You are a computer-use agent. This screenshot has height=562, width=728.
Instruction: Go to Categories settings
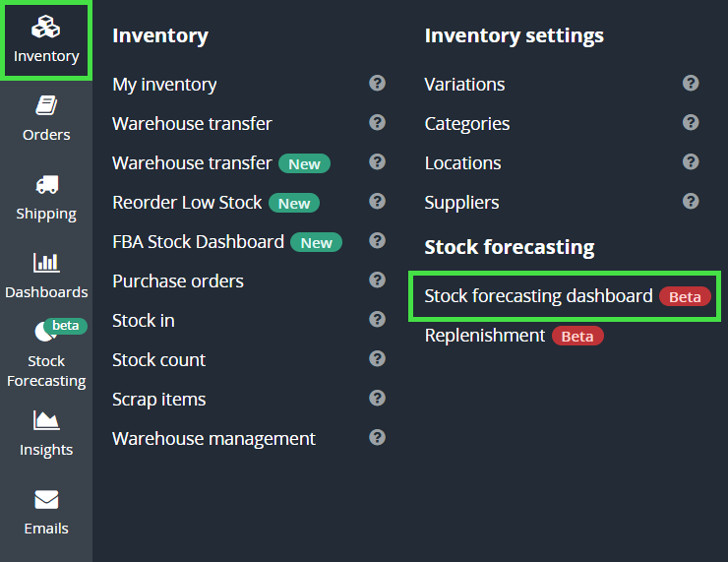[467, 124]
